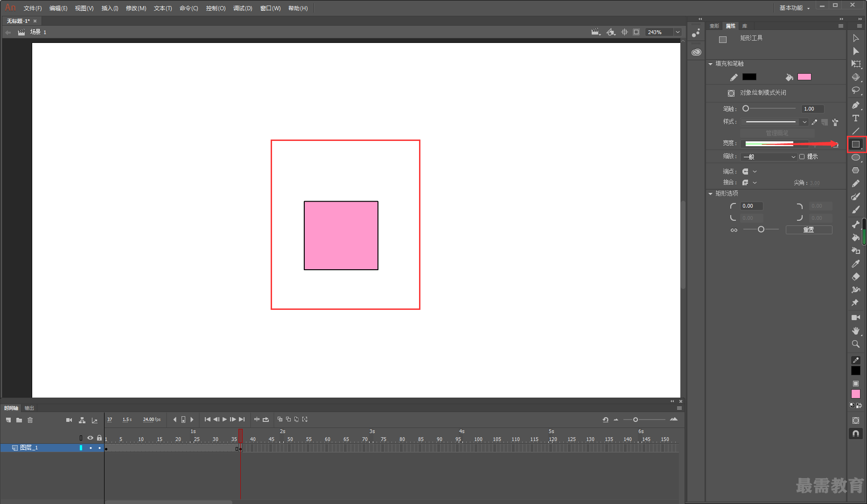Open the 基本功能 workspace dropdown
The height and width of the screenshot is (504, 867).
795,8
